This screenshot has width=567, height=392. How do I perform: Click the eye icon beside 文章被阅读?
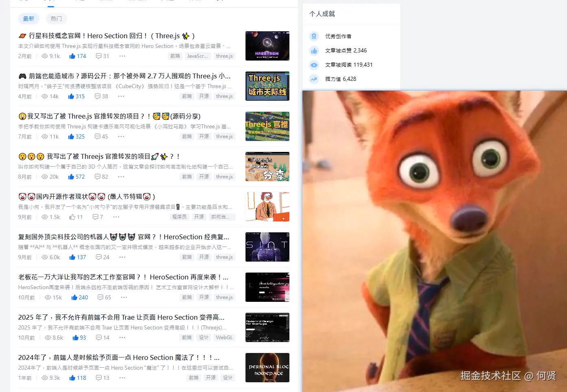(314, 65)
